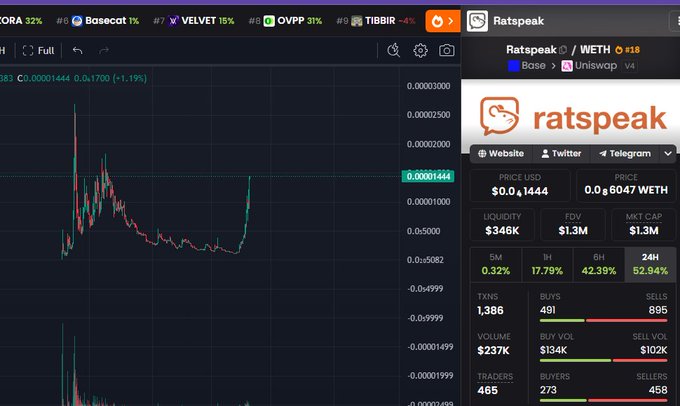Open chart settings gear
The image size is (680, 406).
[x=420, y=51]
